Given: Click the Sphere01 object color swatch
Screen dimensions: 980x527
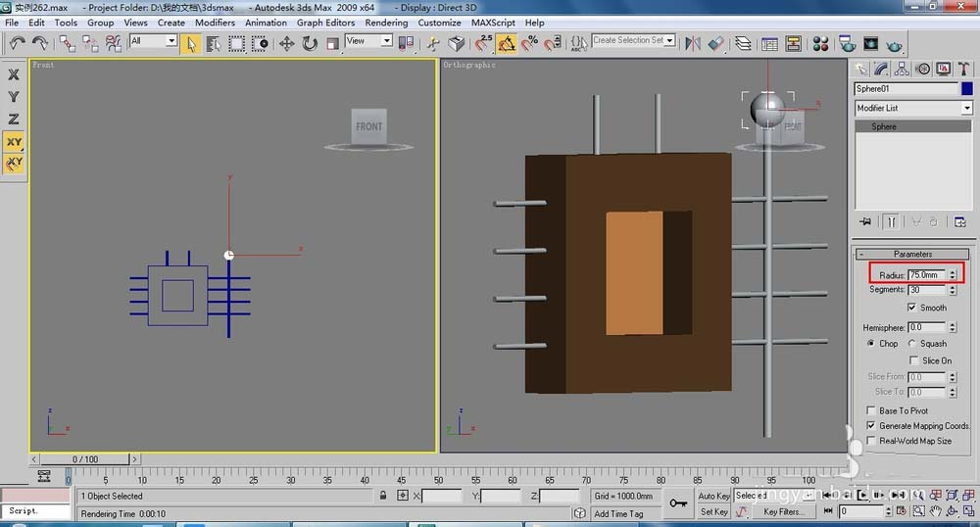Looking at the screenshot, I should click(966, 88).
